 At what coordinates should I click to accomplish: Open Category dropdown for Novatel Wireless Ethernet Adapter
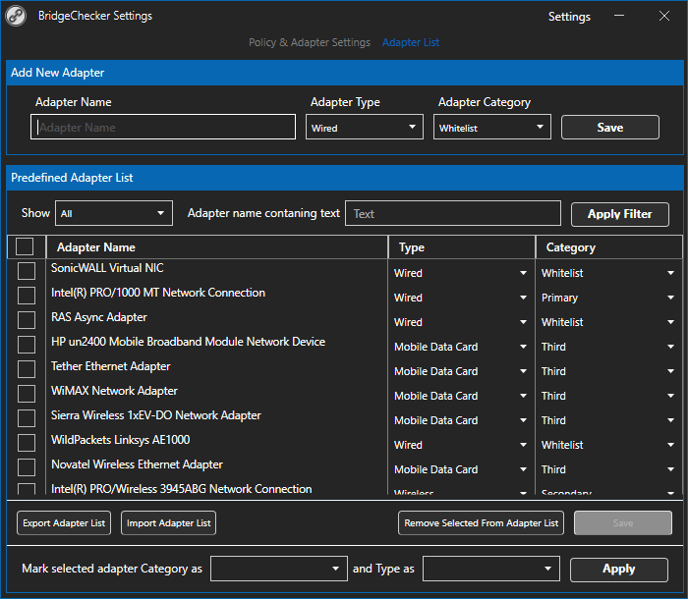(608, 470)
